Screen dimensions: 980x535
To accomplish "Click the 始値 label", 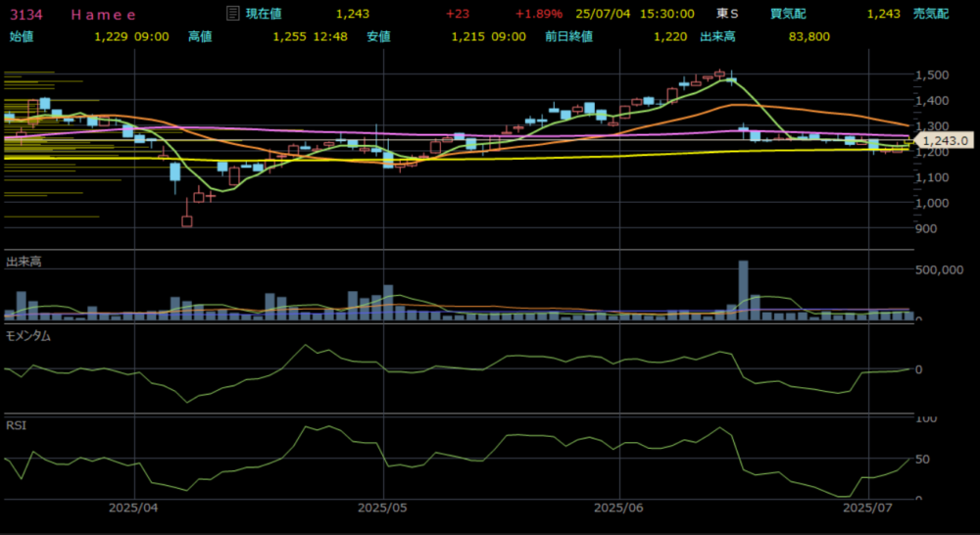I will 22,36.
